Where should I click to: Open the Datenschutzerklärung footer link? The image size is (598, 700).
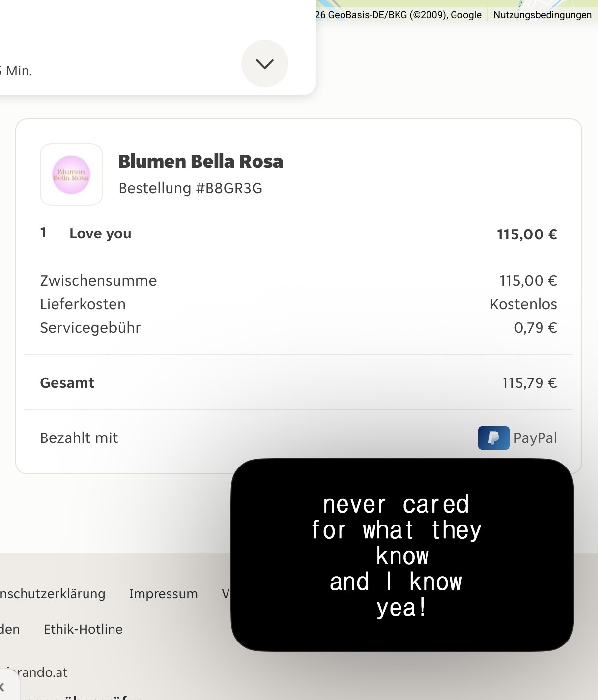pyautogui.click(x=52, y=594)
